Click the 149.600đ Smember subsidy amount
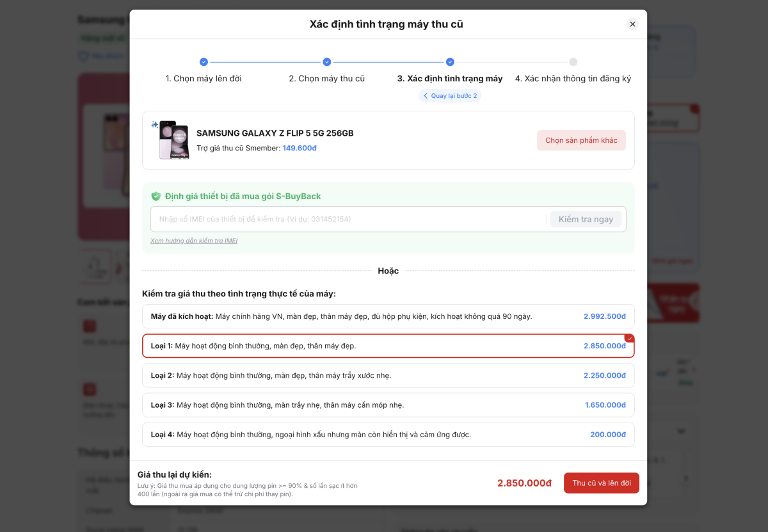This screenshot has height=532, width=768. pyautogui.click(x=300, y=148)
